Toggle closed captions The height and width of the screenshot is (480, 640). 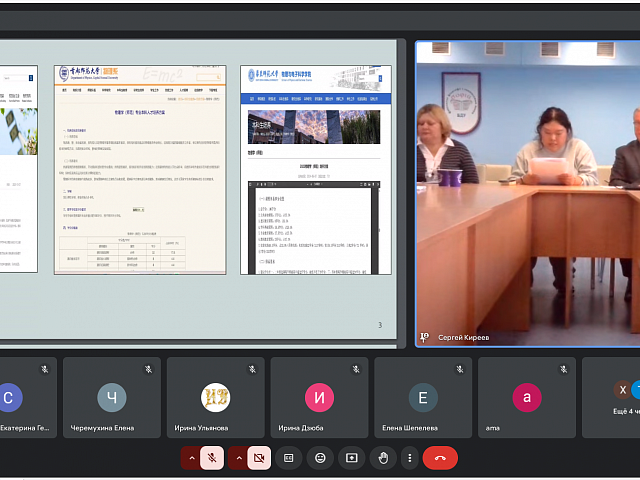tap(289, 457)
